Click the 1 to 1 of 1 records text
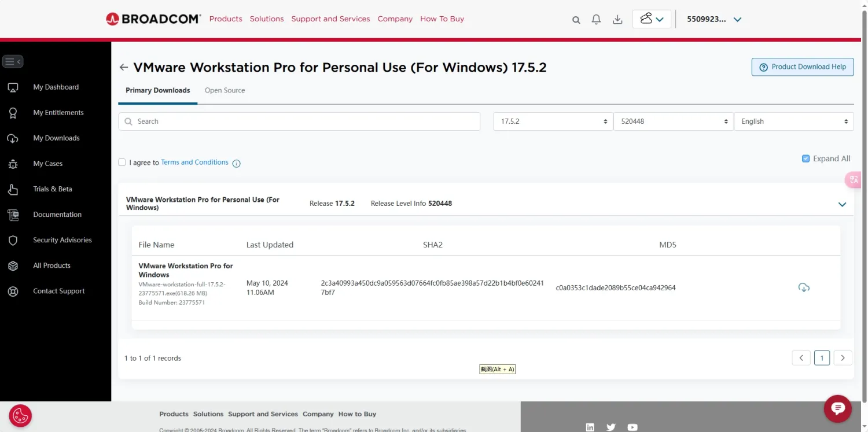Image resolution: width=868 pixels, height=432 pixels. [x=153, y=359]
